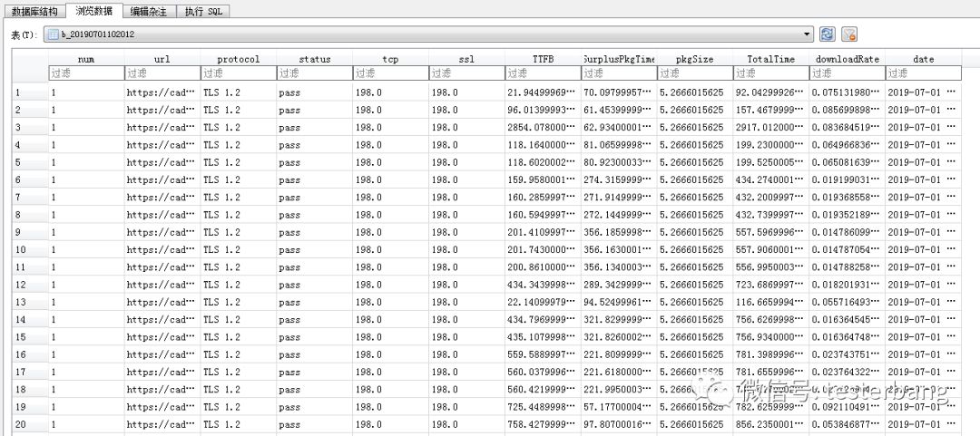Image resolution: width=980 pixels, height=436 pixels.
Task: Click the tcp filter field
Action: 390,73
